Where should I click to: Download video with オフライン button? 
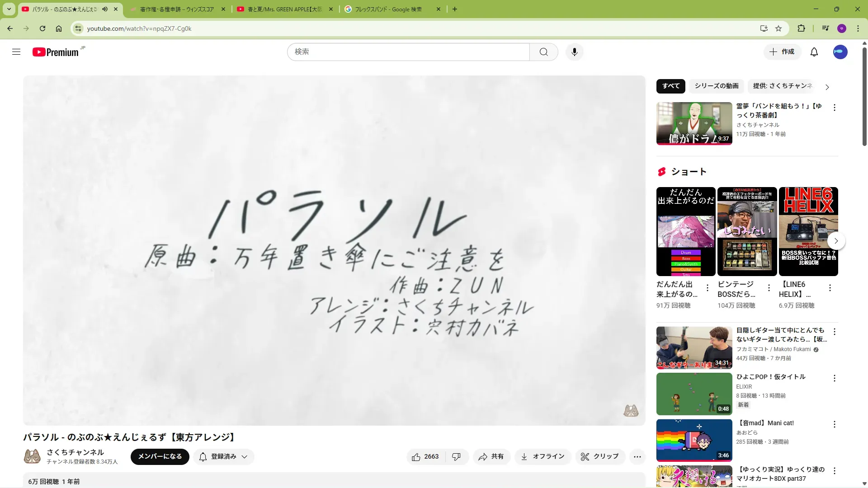[542, 457]
